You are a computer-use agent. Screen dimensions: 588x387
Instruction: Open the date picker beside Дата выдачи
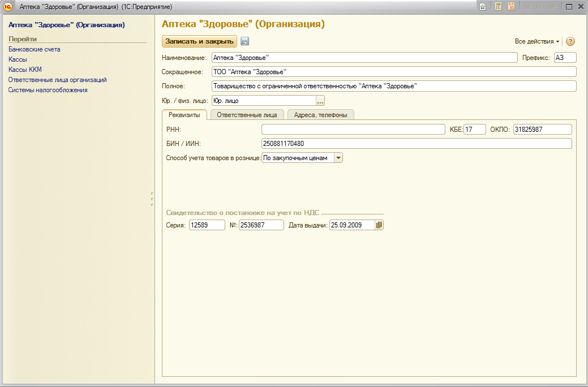point(379,225)
